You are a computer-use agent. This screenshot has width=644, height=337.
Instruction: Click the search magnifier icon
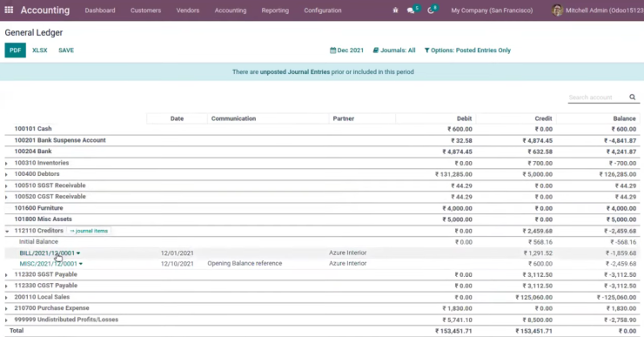click(632, 97)
